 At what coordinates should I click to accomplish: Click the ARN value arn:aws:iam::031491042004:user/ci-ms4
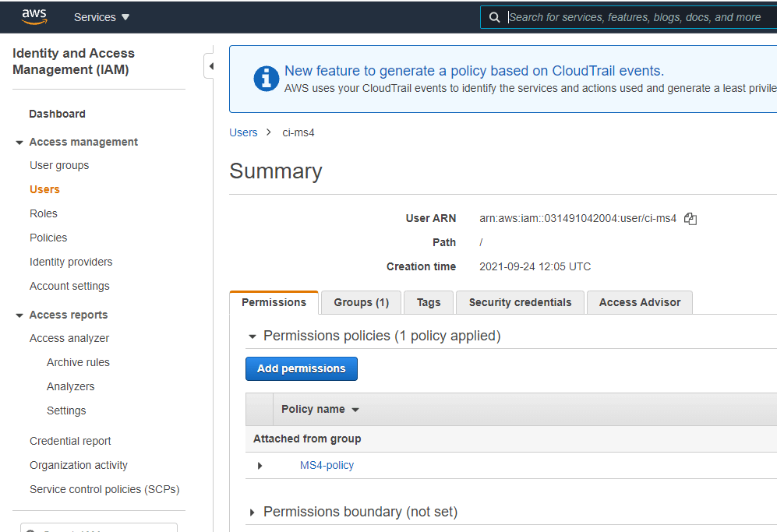(x=577, y=218)
